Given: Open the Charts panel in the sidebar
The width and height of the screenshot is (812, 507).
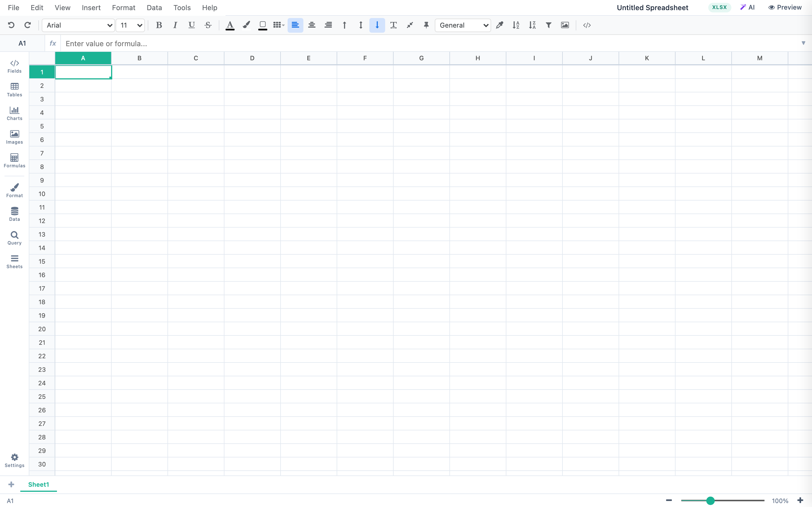Looking at the screenshot, I should [x=14, y=113].
